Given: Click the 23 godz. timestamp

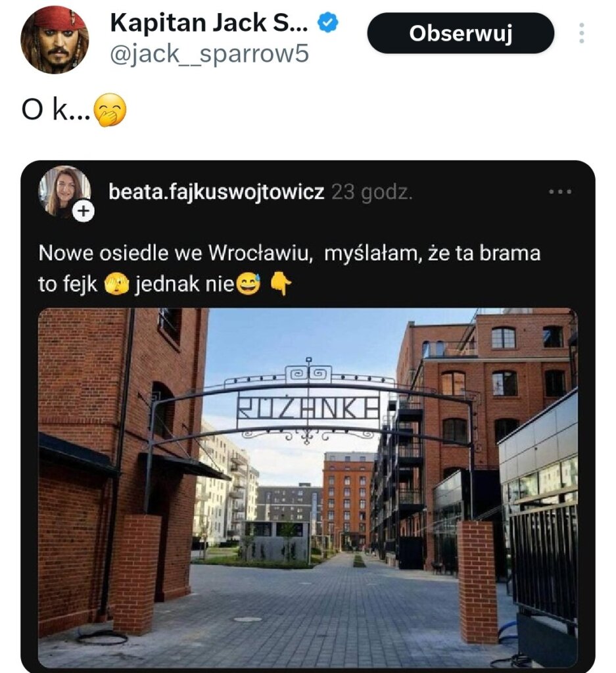Looking at the screenshot, I should (x=371, y=192).
